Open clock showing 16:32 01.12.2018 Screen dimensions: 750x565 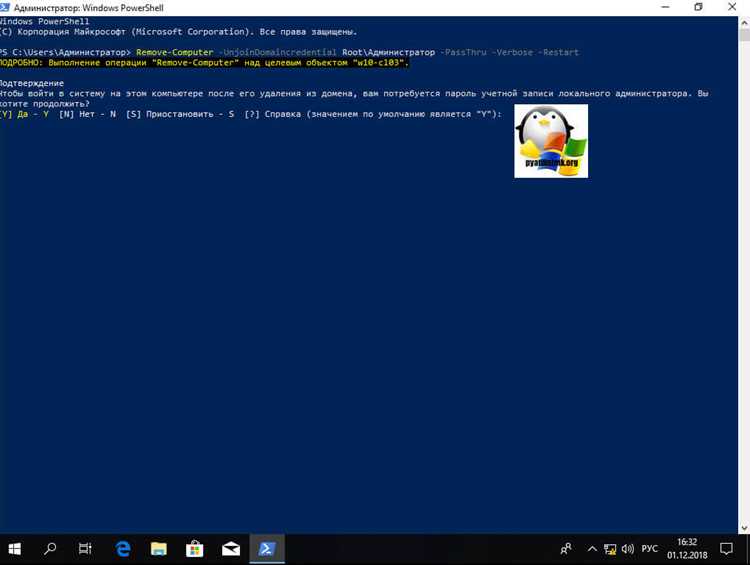coord(687,549)
